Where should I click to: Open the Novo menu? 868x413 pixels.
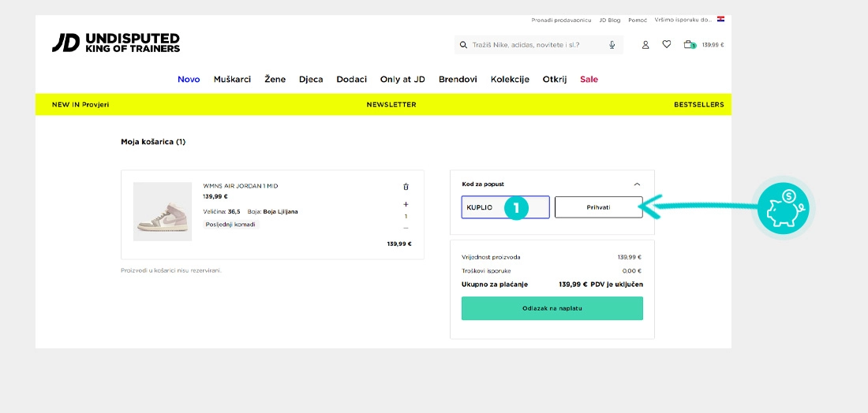click(189, 79)
